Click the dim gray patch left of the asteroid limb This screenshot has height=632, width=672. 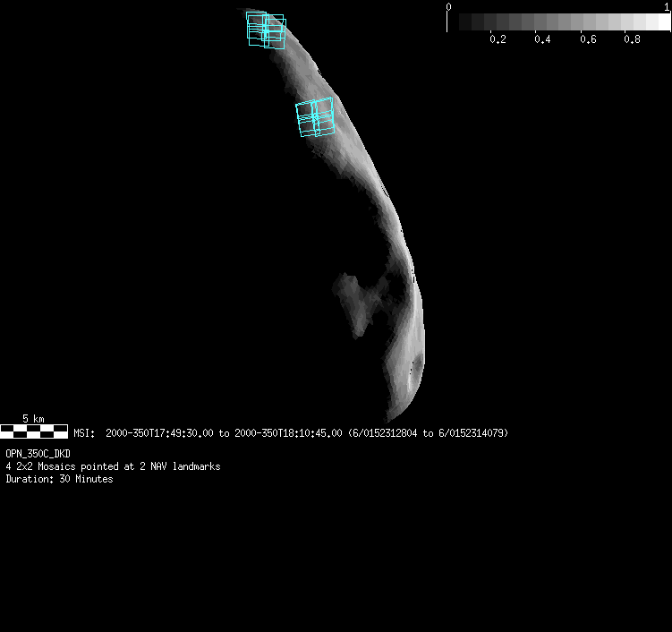tap(356, 303)
